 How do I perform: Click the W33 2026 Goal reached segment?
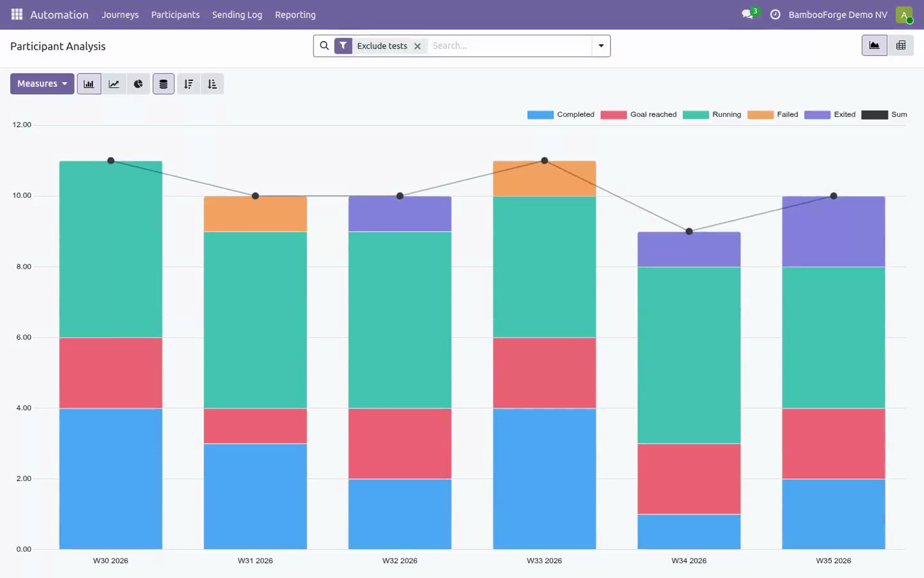(x=545, y=373)
